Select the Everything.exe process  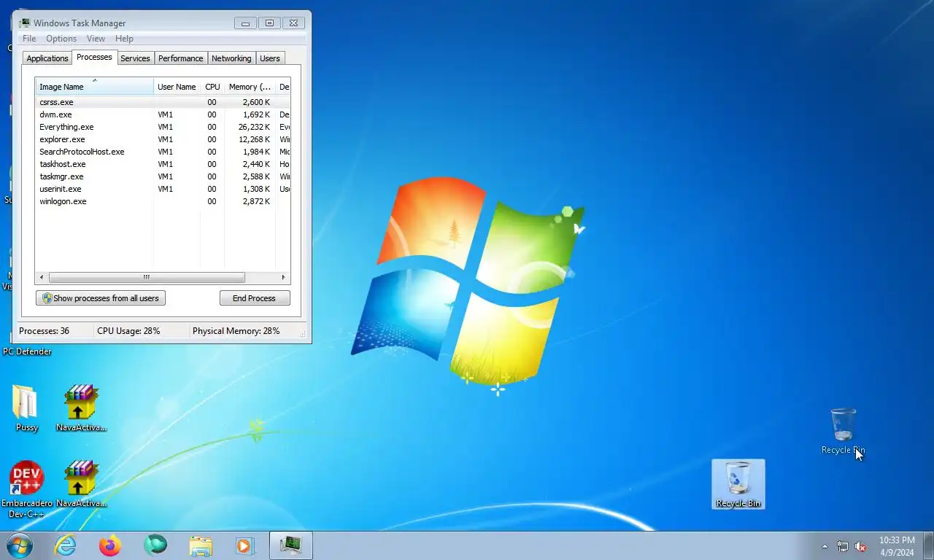click(163, 127)
